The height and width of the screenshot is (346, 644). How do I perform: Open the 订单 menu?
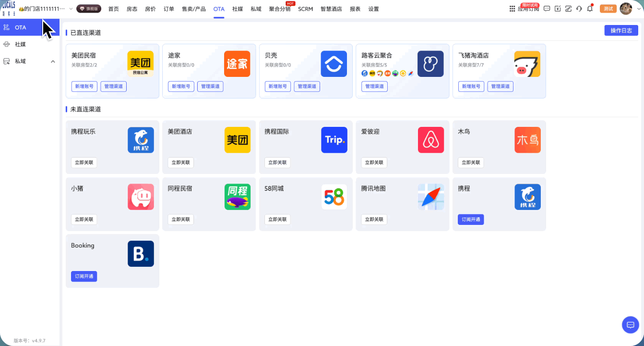(x=169, y=9)
